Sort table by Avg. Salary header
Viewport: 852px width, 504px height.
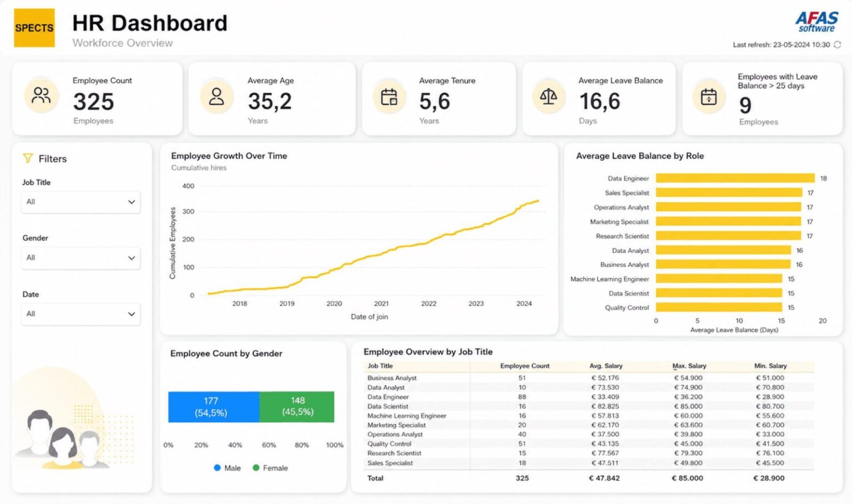click(606, 366)
